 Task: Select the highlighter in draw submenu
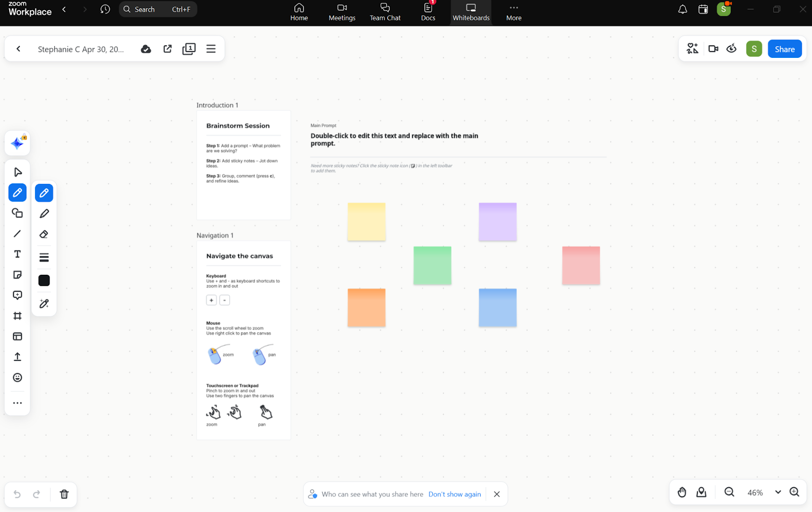click(x=44, y=214)
